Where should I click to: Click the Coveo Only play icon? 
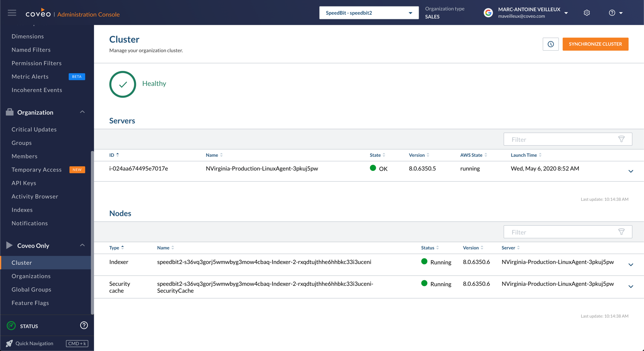coord(10,245)
